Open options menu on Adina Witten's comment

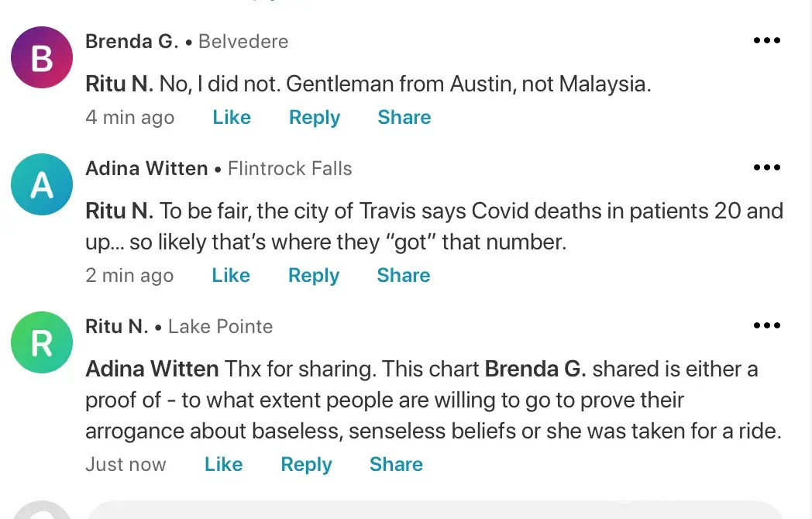pyautogui.click(x=766, y=168)
